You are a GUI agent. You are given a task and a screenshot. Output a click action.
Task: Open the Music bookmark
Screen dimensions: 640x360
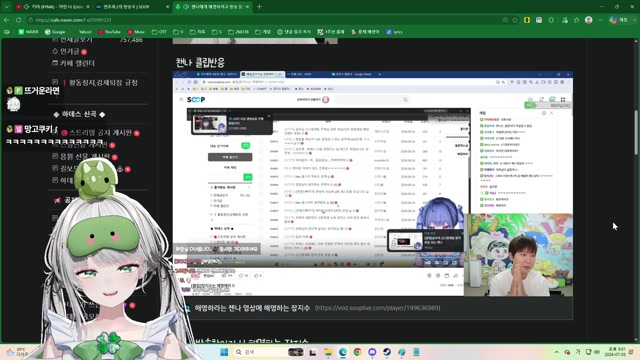click(136, 32)
